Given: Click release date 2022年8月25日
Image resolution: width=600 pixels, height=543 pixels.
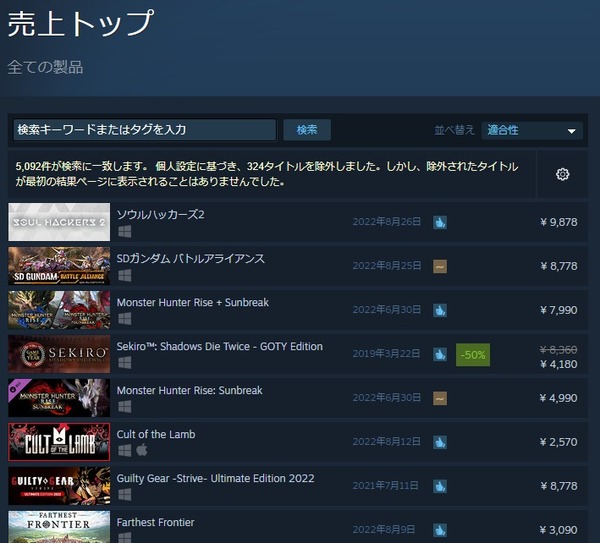Looking at the screenshot, I should 387,266.
